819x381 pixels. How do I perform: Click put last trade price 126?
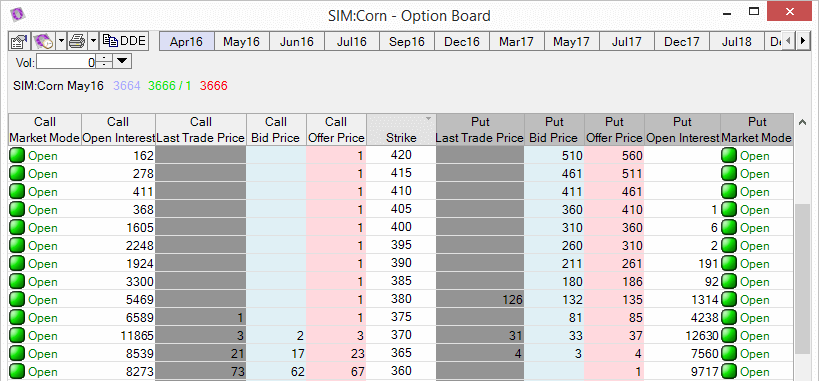point(480,299)
